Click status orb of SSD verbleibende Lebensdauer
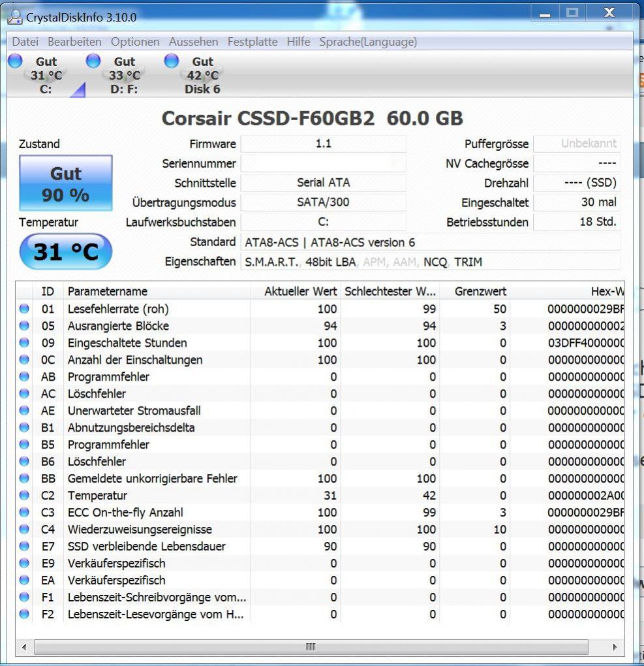This screenshot has width=644, height=666. coord(24,547)
